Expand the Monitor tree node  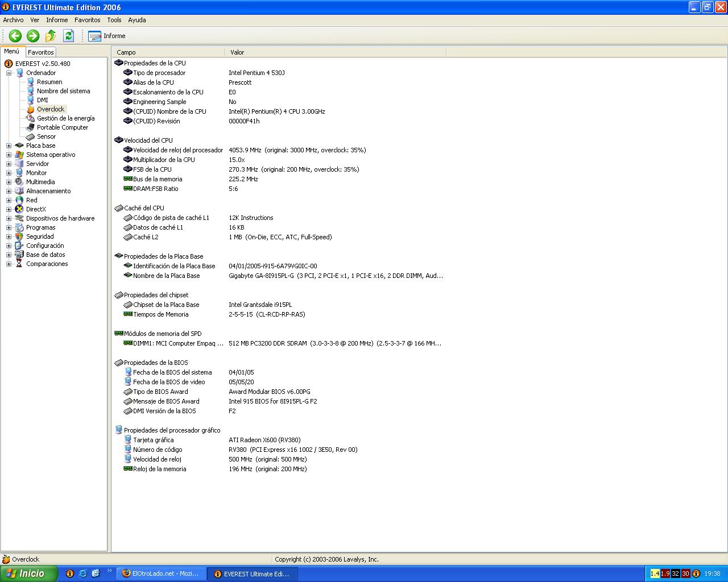point(9,173)
